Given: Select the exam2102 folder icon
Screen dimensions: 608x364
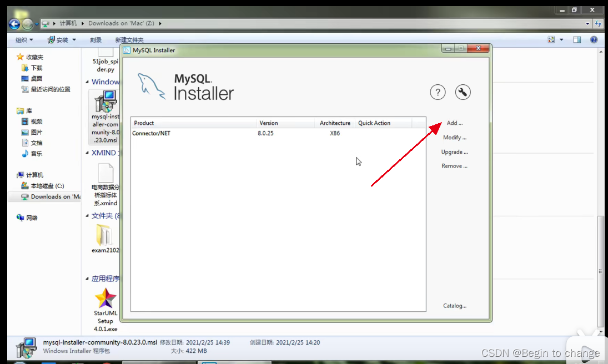Looking at the screenshot, I should tap(105, 235).
